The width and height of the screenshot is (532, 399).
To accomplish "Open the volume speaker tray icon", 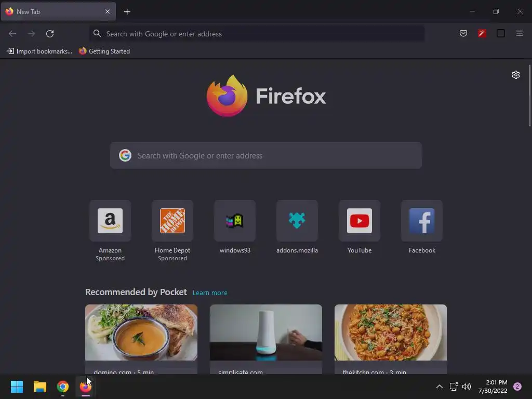I will click(467, 387).
